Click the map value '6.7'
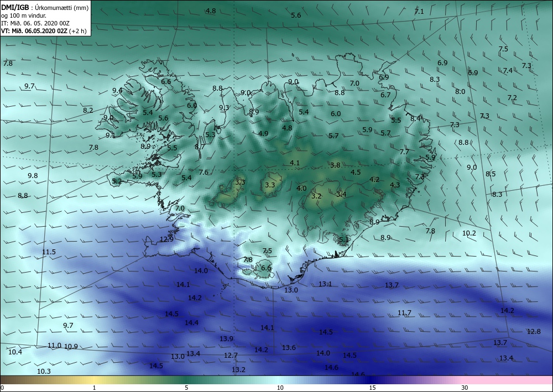553x392 pixels. click(x=385, y=95)
